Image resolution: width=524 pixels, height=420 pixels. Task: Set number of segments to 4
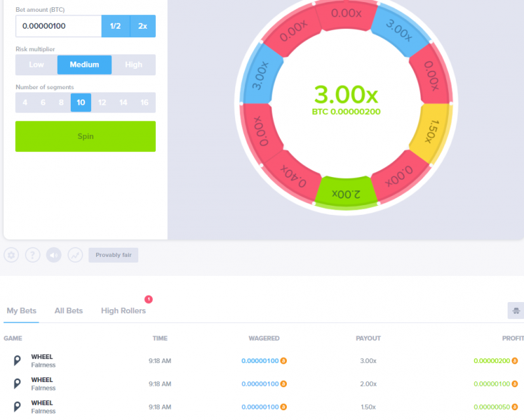tap(25, 102)
